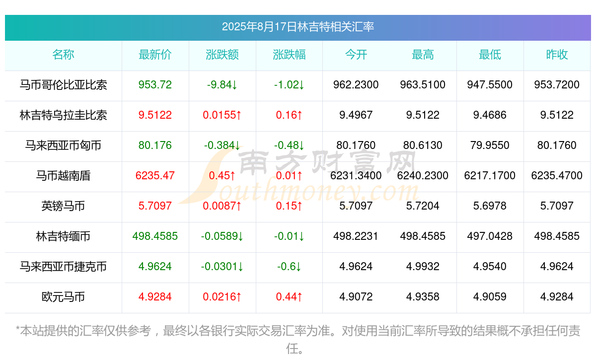Select the 涨跌幅 column header
Viewport: 596px width, 364px height.
click(289, 55)
